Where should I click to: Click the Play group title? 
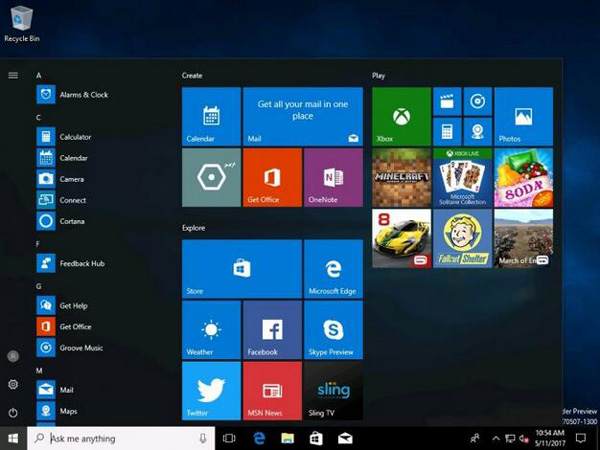378,75
